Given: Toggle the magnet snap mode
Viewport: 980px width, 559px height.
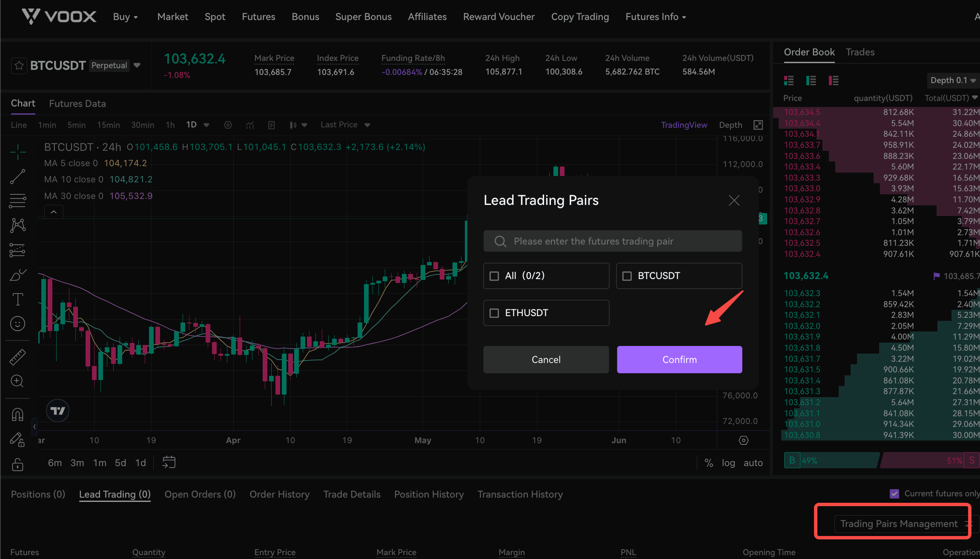Looking at the screenshot, I should point(18,415).
